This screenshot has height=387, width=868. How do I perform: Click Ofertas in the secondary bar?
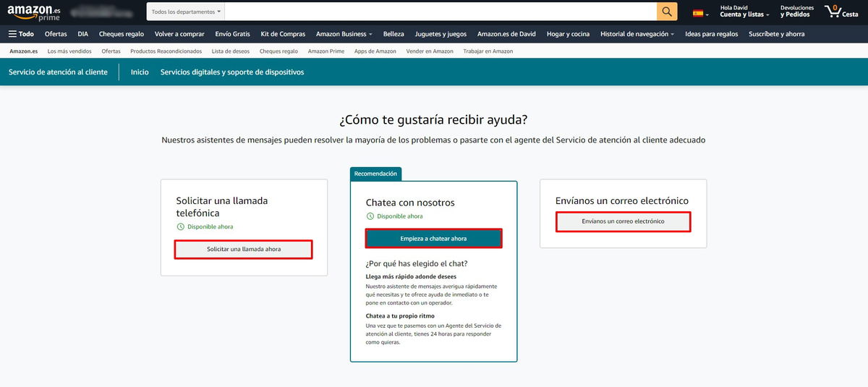tap(111, 51)
